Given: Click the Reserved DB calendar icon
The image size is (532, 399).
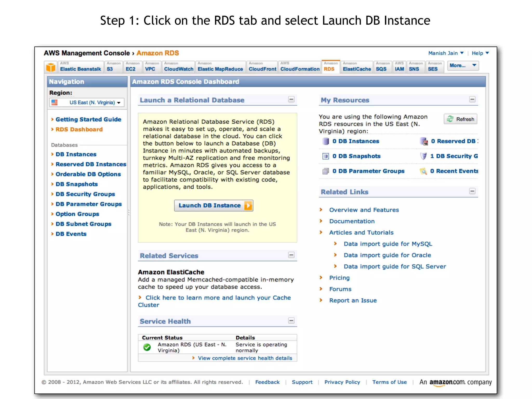Looking at the screenshot, I should tap(424, 141).
